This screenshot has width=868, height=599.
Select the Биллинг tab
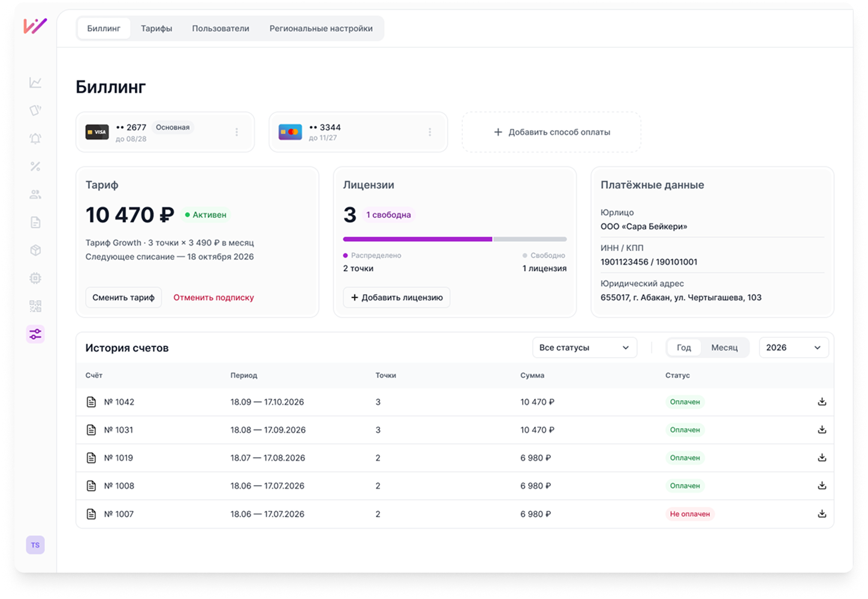(x=104, y=28)
